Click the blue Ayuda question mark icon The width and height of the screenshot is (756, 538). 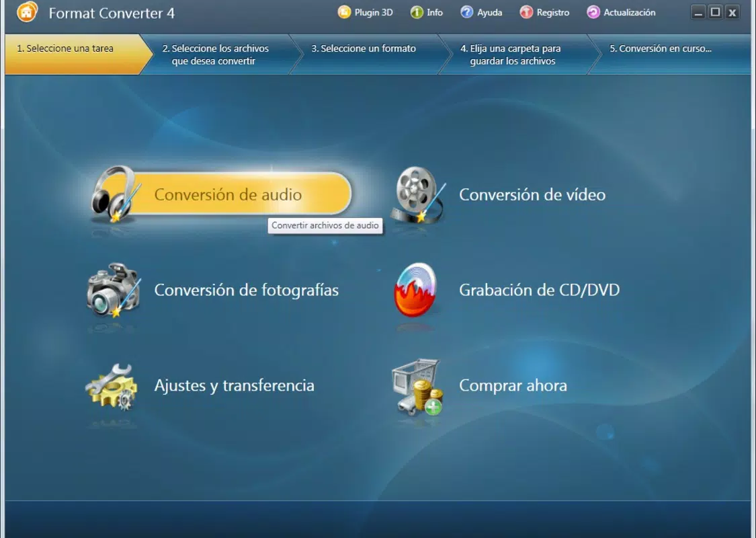click(467, 12)
